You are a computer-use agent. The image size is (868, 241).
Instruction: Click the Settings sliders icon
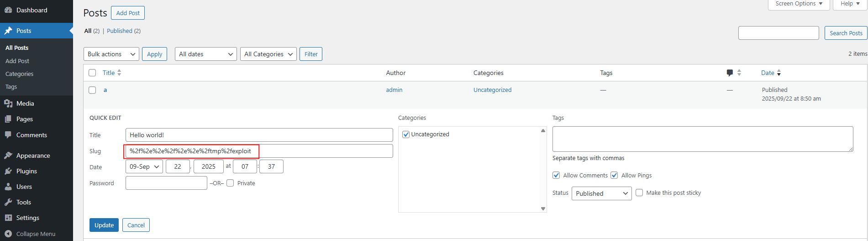(8, 218)
